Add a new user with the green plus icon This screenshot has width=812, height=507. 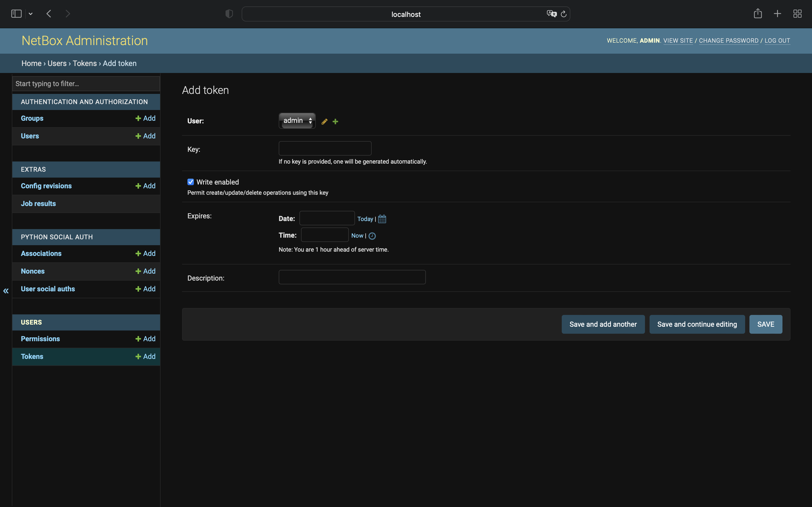point(336,121)
